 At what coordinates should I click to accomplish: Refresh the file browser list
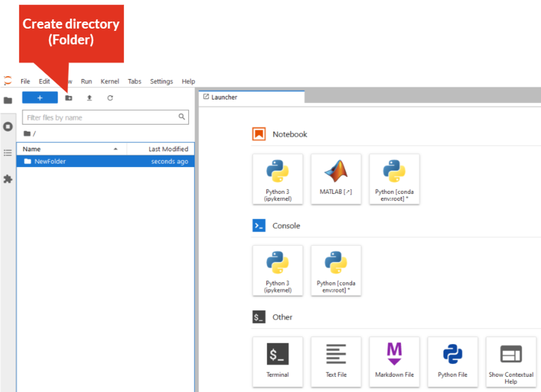[110, 98]
